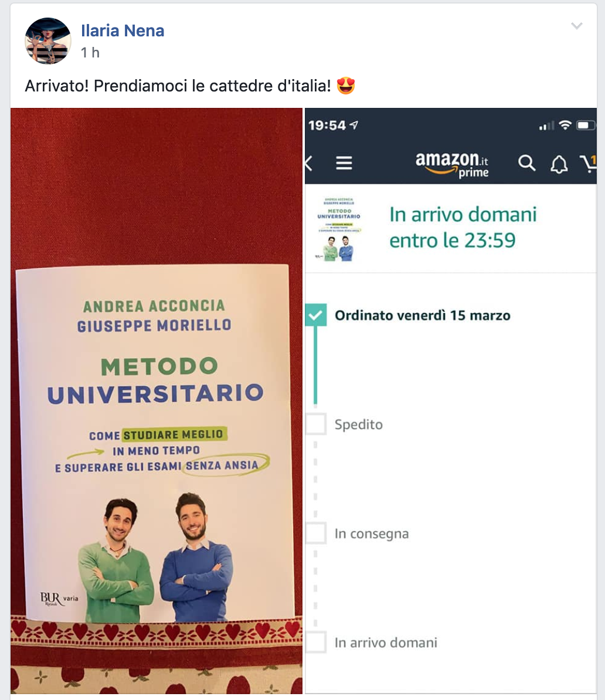Click the checked 'Ordinato venerdì 15 marzo' checkbox
Viewport: 605px width, 700px height.
tap(315, 315)
